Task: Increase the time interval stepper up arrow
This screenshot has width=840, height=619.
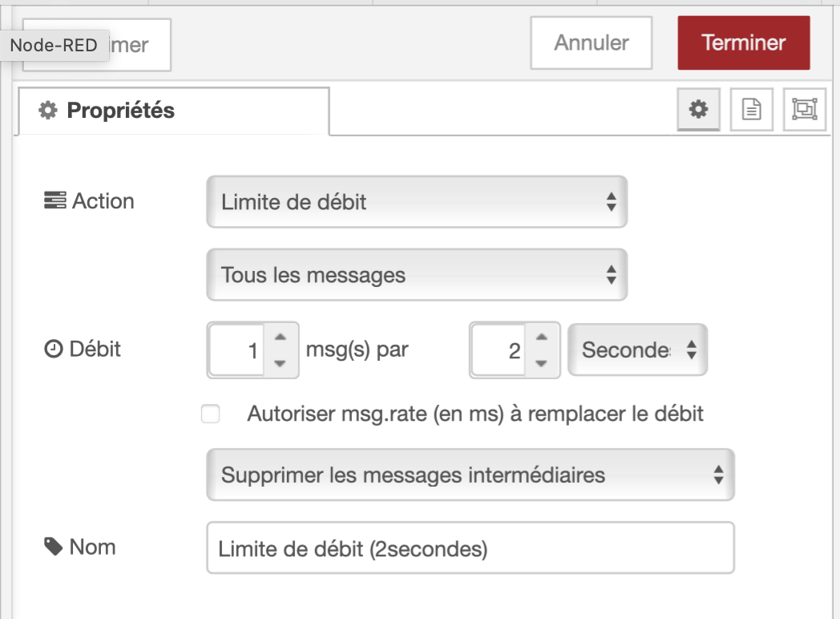Action: click(542, 338)
